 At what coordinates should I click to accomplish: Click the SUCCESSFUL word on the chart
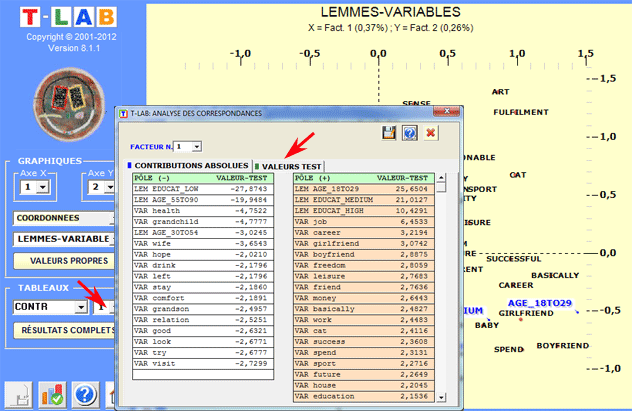pyautogui.click(x=514, y=259)
